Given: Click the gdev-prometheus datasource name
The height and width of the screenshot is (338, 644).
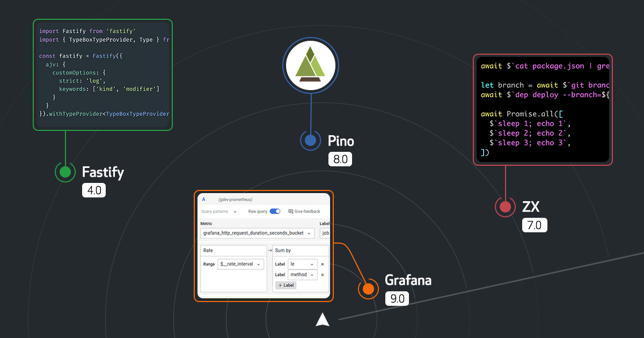Looking at the screenshot, I should [x=235, y=199].
